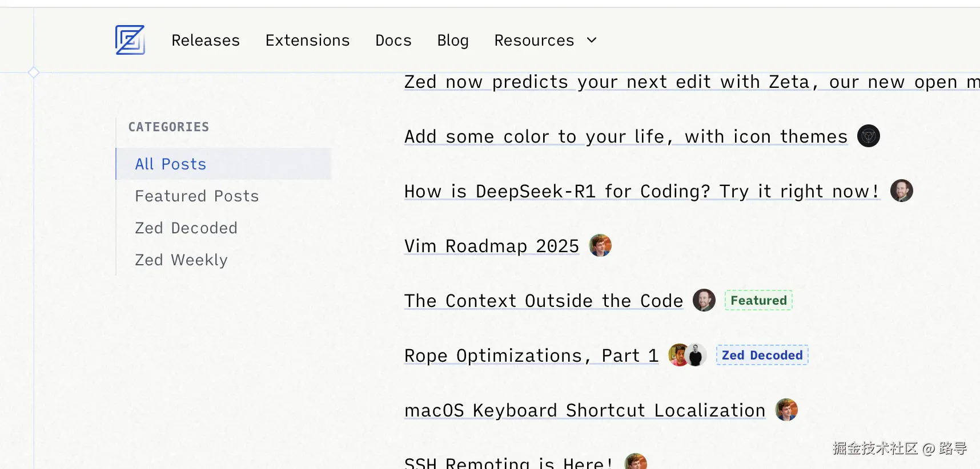Click author avatar next to DeepSeek-R1 post
The height and width of the screenshot is (469, 980).
[901, 191]
